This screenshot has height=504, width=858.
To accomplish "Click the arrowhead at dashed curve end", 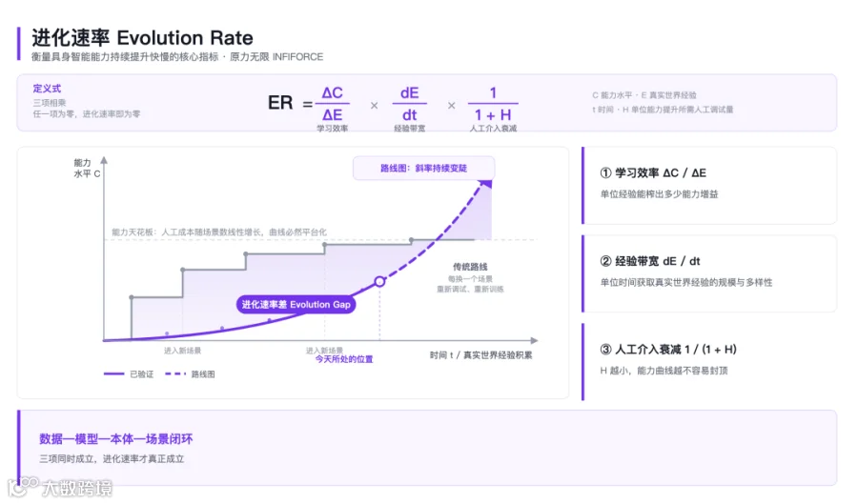I will pyautogui.click(x=485, y=183).
